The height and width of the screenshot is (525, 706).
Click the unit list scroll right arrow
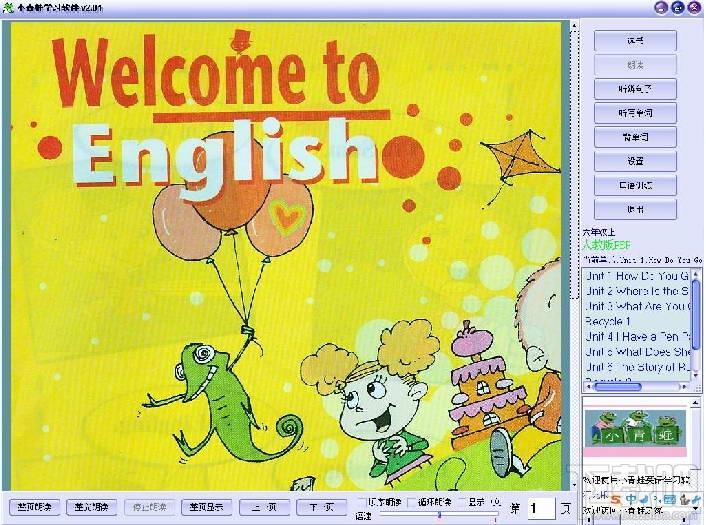(x=685, y=386)
